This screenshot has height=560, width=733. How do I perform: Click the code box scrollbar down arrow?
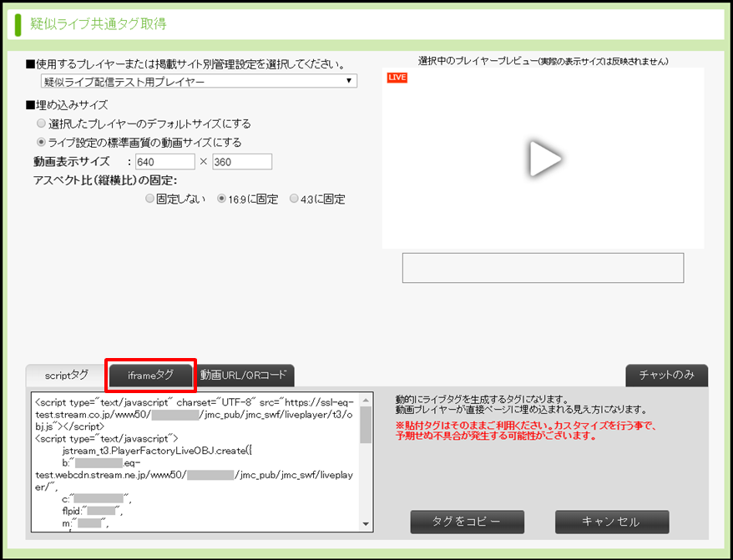(x=366, y=524)
